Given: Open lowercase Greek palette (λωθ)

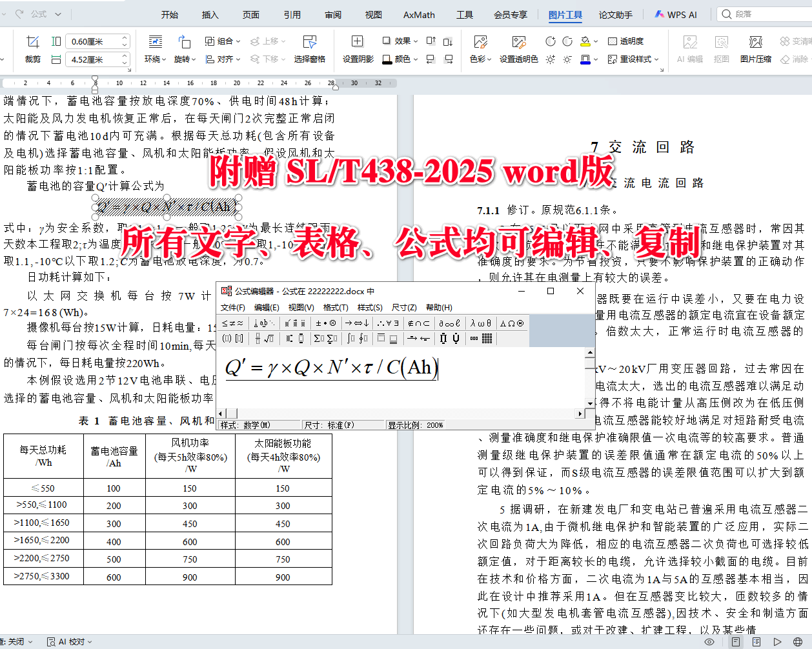Looking at the screenshot, I should tap(481, 323).
